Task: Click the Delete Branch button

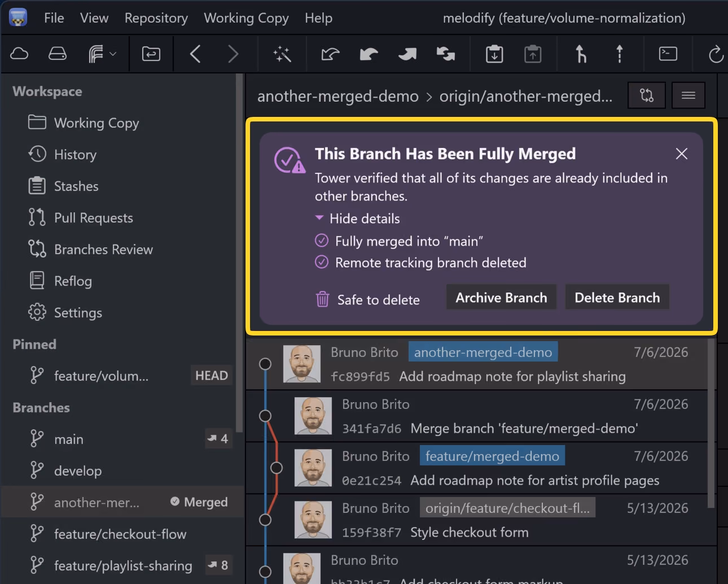Action: tap(617, 298)
